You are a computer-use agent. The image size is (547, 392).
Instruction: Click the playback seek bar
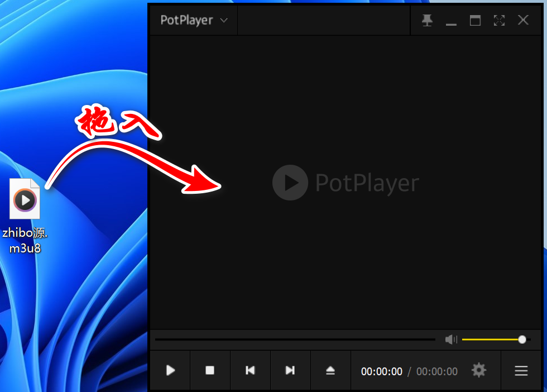tap(295, 340)
